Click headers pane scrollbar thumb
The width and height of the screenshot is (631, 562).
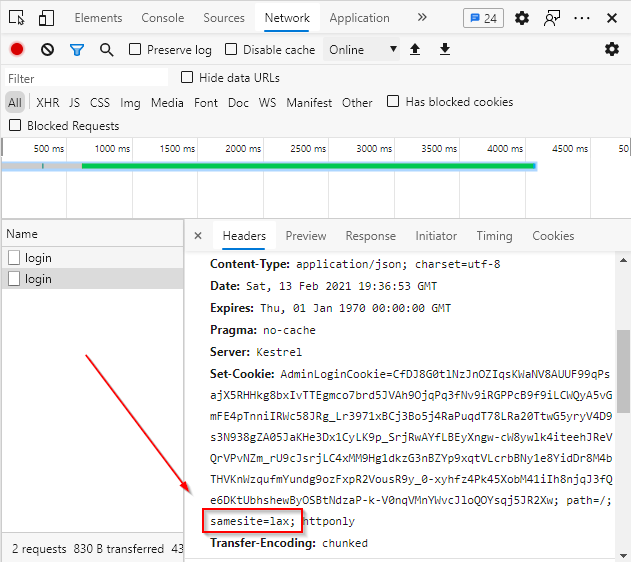click(623, 371)
